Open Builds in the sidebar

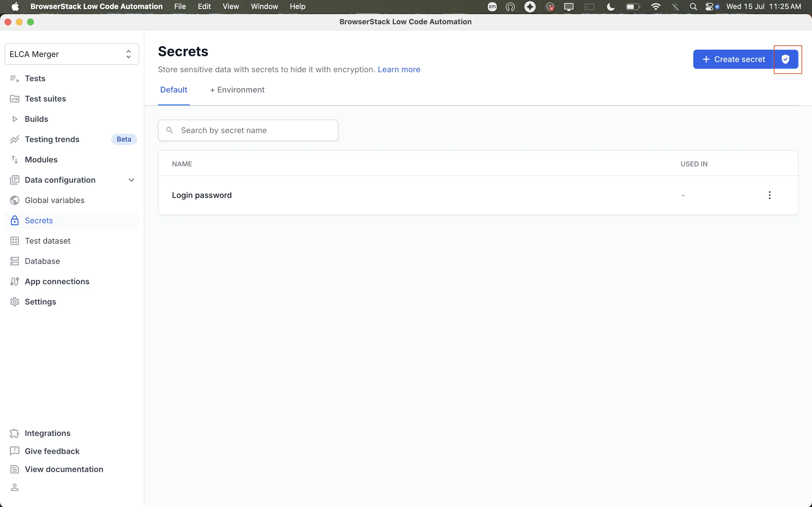pos(36,119)
